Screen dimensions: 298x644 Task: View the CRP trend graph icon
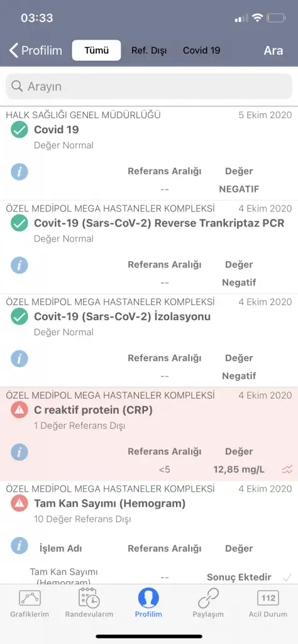point(287,469)
